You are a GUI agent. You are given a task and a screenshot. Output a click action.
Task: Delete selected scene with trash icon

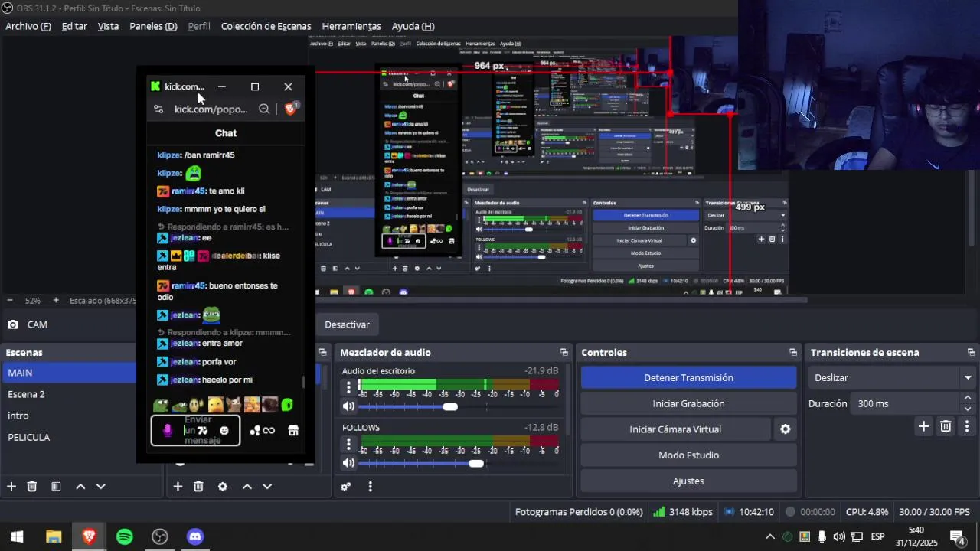click(32, 487)
